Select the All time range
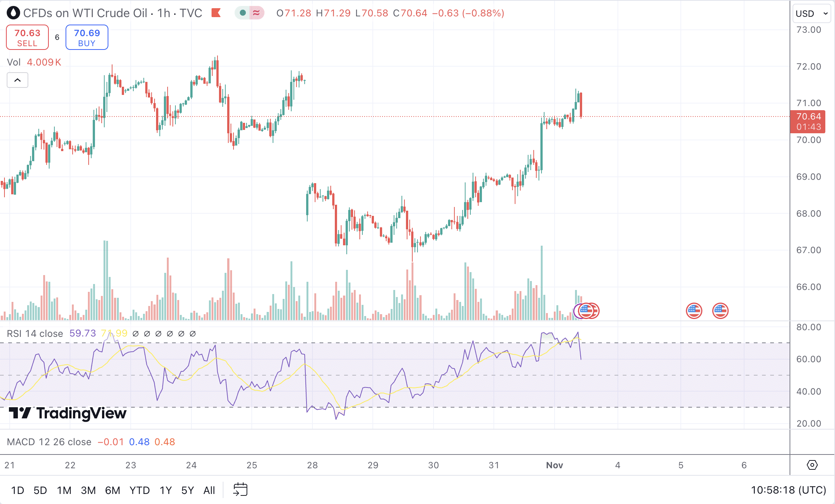 click(x=209, y=490)
